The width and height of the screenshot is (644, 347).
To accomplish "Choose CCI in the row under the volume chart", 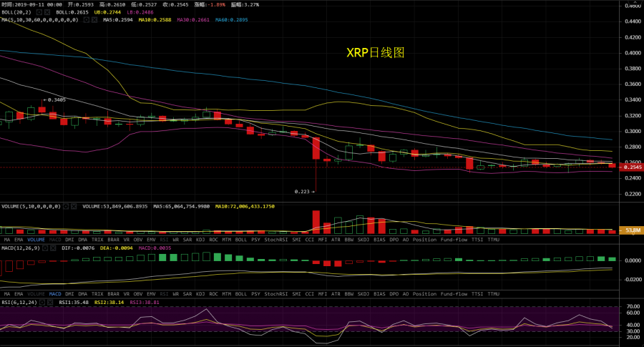I will tap(309, 240).
